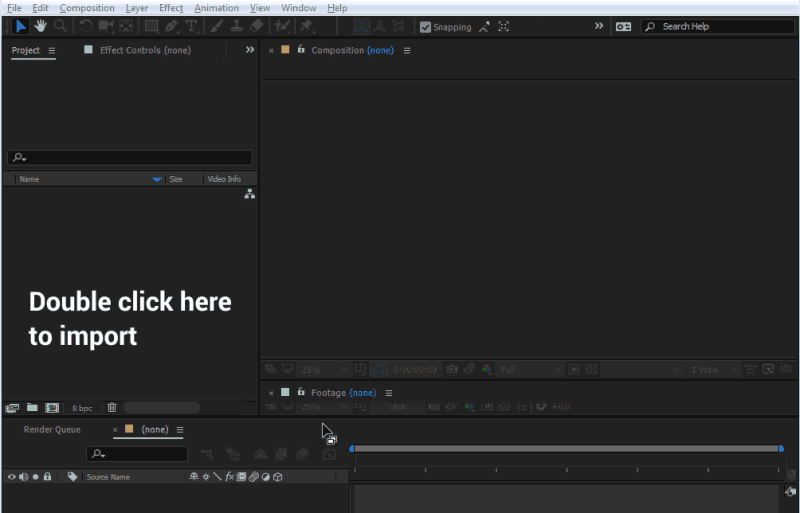This screenshot has width=800, height=513.
Task: Toggle the Footage panel lock icon
Action: tap(301, 392)
